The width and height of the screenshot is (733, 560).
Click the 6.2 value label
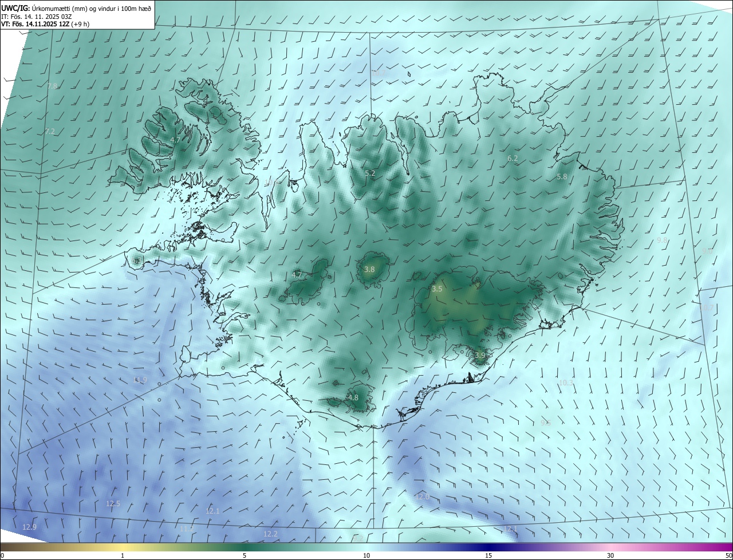513,158
